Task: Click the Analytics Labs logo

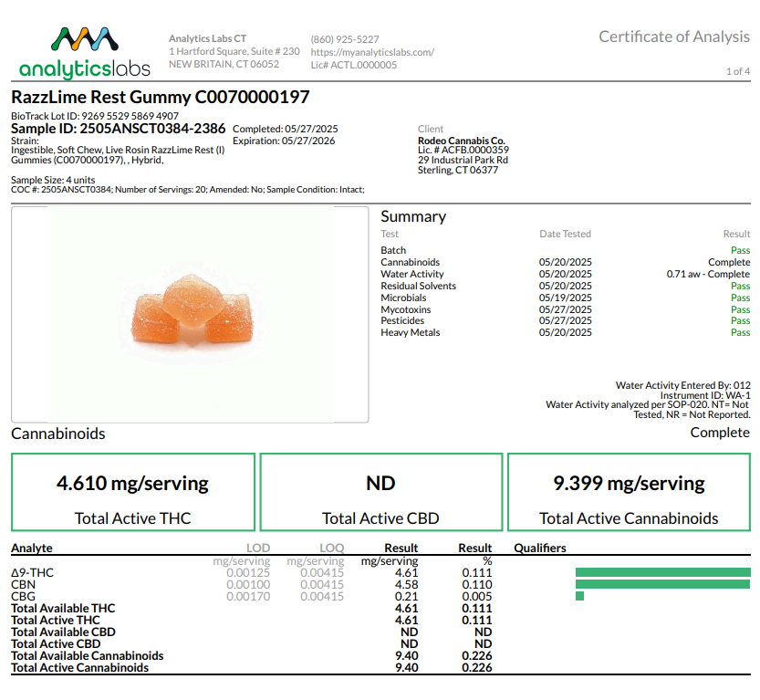Action: 84,52
